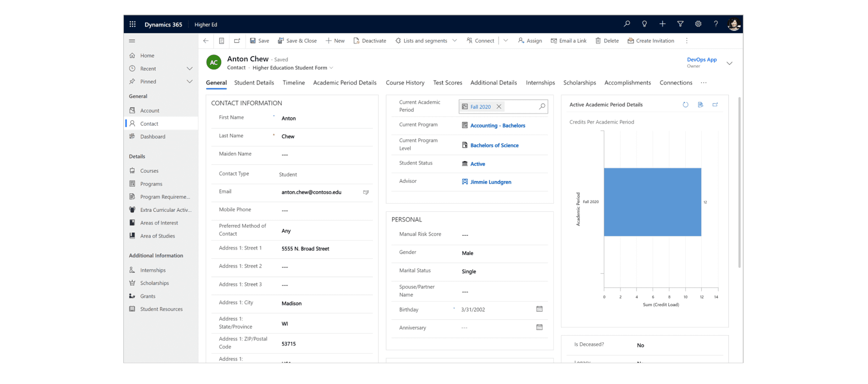Switch to the Course History tab

point(405,83)
